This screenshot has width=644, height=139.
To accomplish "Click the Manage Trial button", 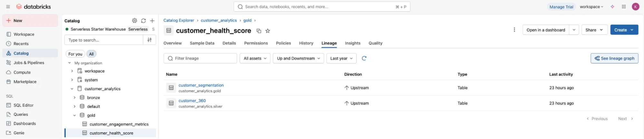I will [561, 7].
